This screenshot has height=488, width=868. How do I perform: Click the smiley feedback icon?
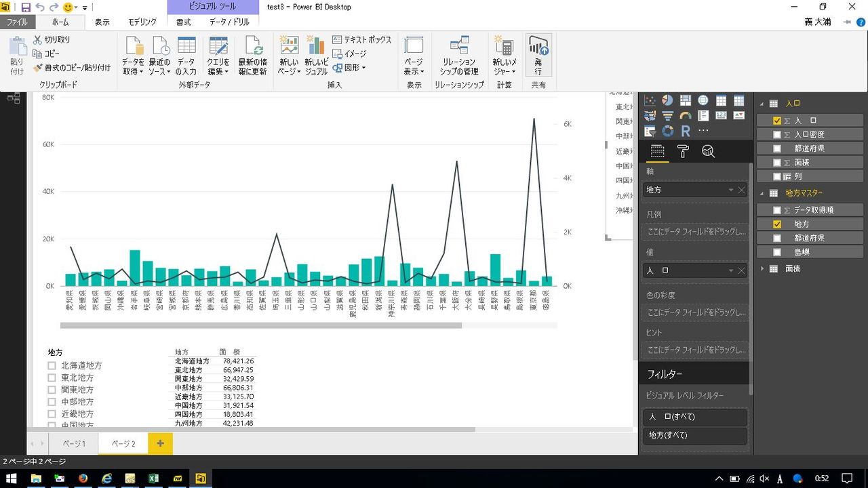click(68, 7)
